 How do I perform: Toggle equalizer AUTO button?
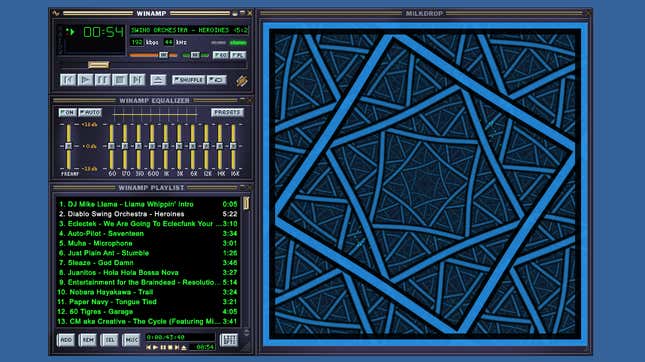[x=90, y=112]
